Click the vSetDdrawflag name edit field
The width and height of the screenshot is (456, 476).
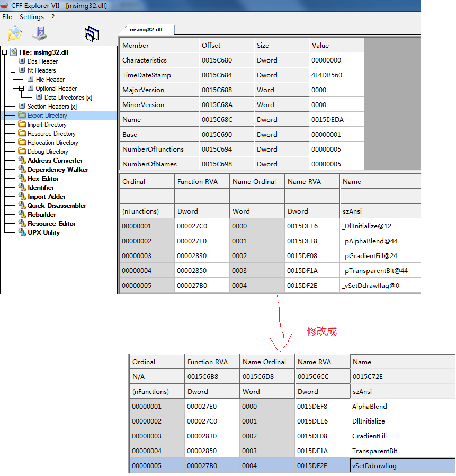click(403, 465)
